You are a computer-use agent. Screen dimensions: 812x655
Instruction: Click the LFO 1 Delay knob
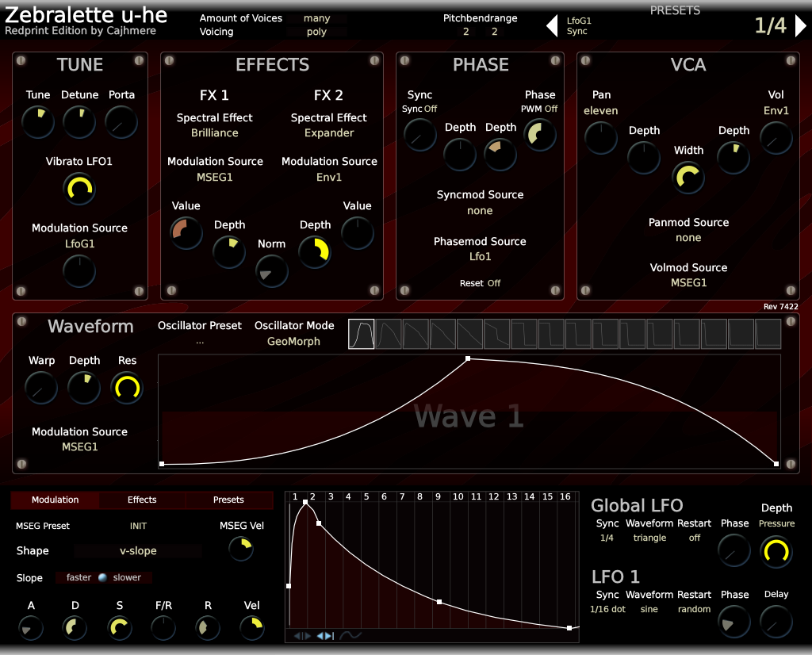tap(776, 622)
